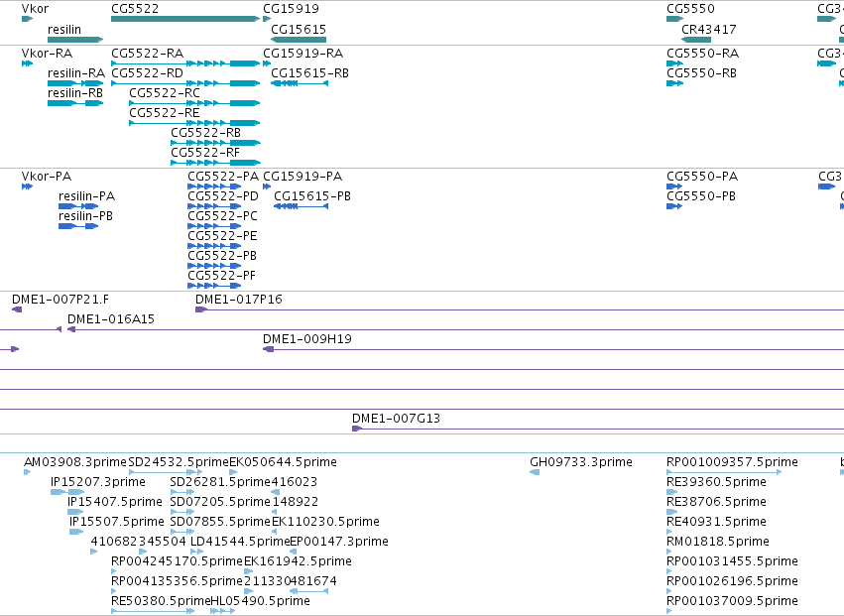Image resolution: width=844 pixels, height=616 pixels.
Task: Select EST IP15407.5prime label
Action: point(115,502)
